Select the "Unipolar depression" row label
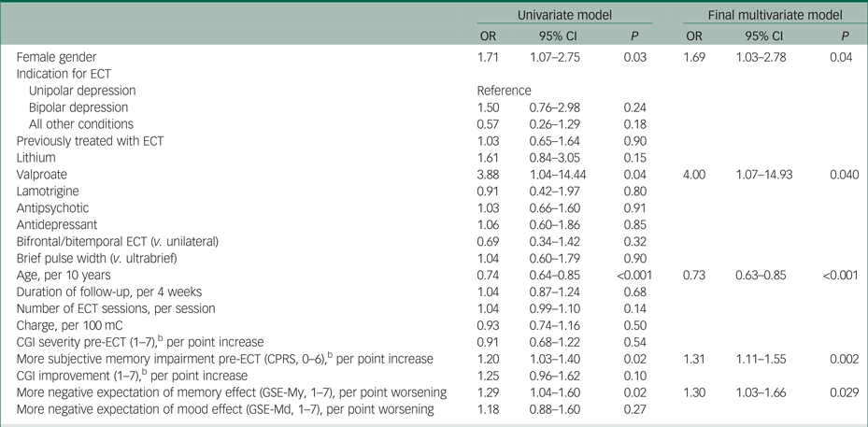868x427 pixels. click(x=82, y=91)
